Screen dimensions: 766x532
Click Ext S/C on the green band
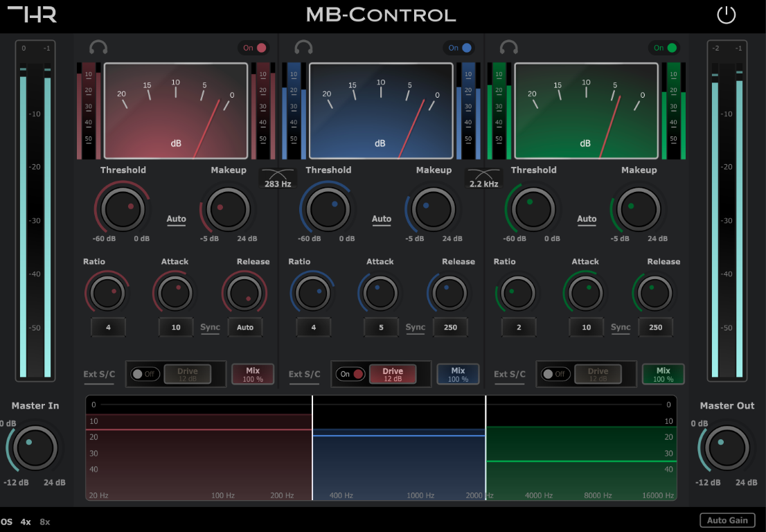pyautogui.click(x=510, y=375)
